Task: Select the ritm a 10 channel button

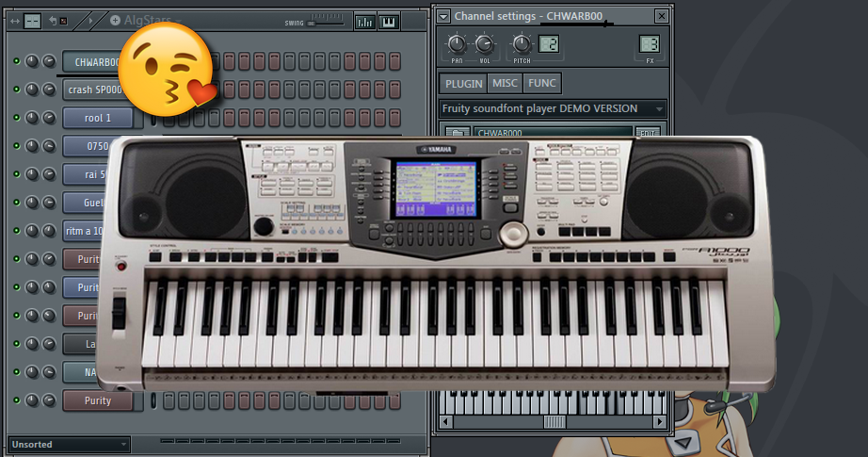Action: [x=83, y=231]
